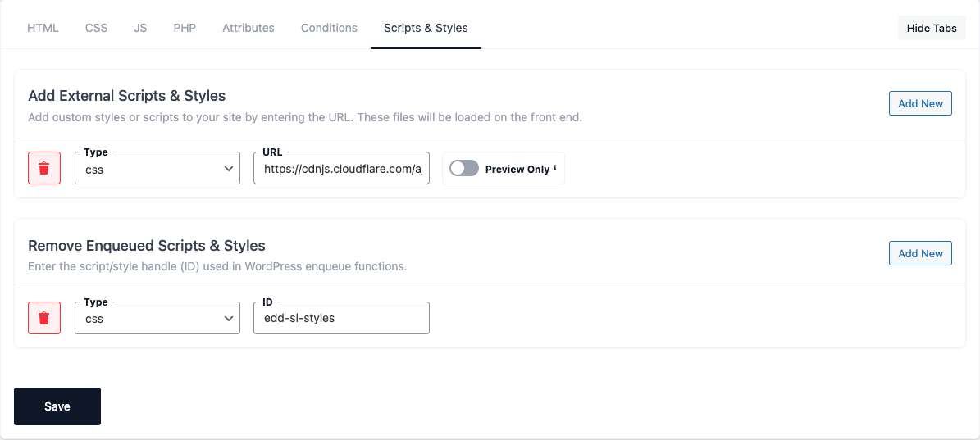Click the Preview Only info icon

click(555, 169)
